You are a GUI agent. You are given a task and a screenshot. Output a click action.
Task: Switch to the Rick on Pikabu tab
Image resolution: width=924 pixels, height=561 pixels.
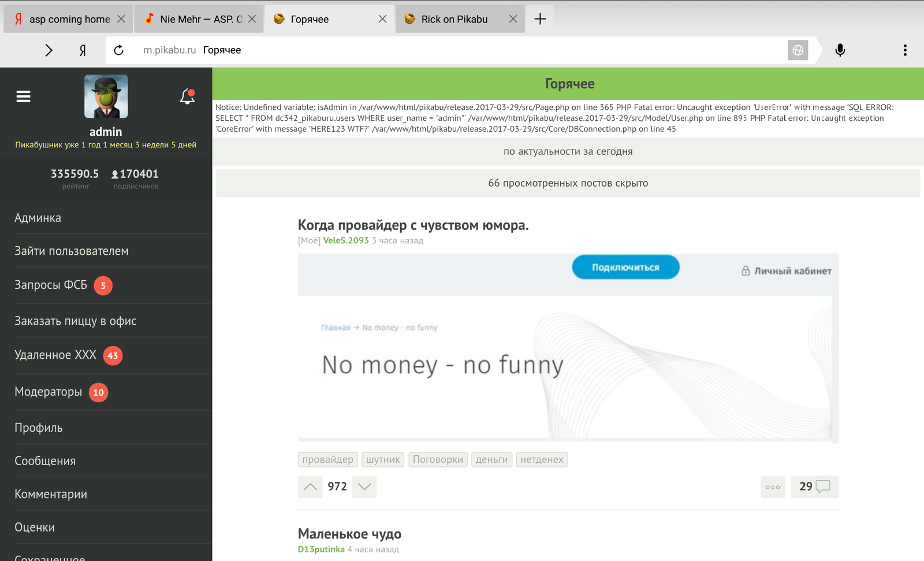454,19
